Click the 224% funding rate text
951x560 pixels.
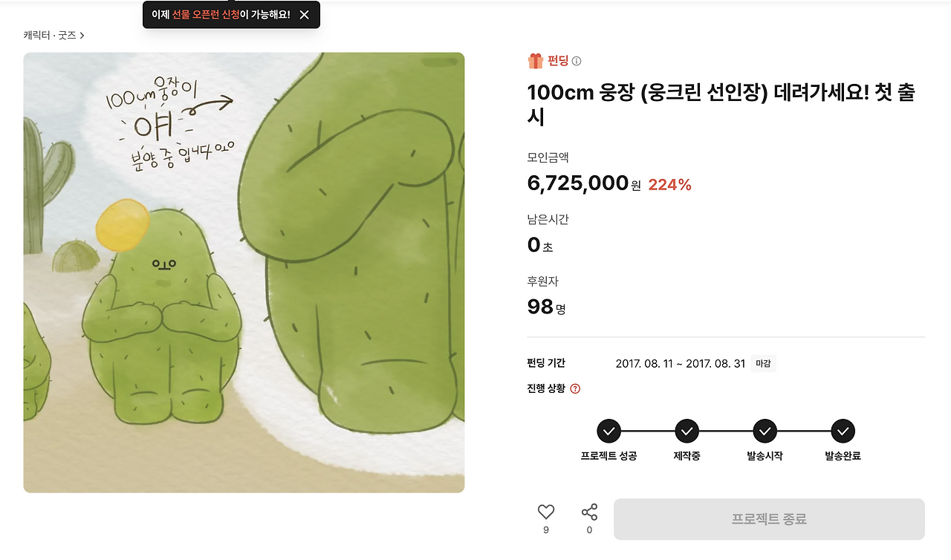(x=670, y=185)
